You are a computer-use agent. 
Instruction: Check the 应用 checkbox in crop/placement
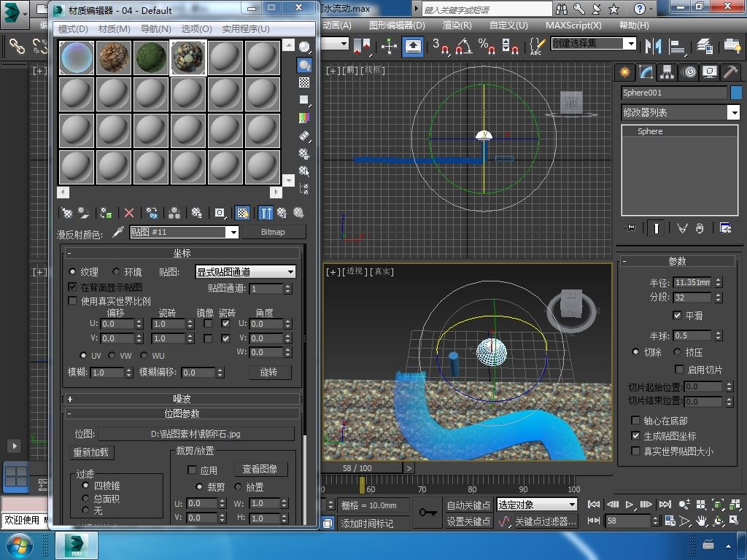click(x=192, y=470)
